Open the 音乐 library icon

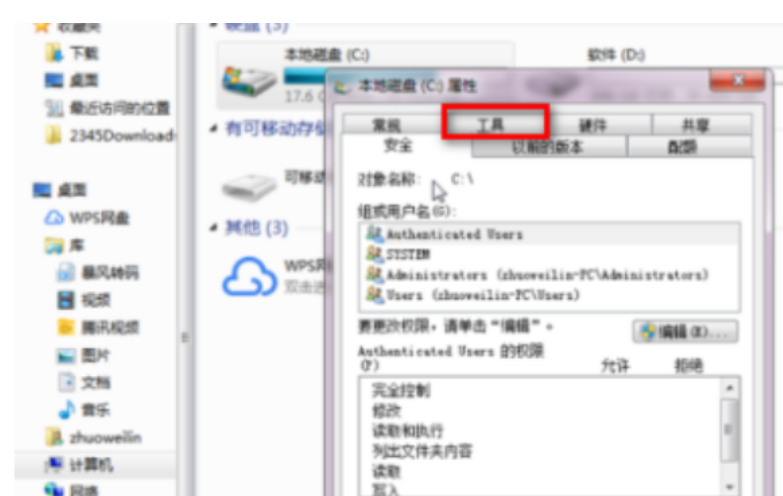[x=67, y=410]
